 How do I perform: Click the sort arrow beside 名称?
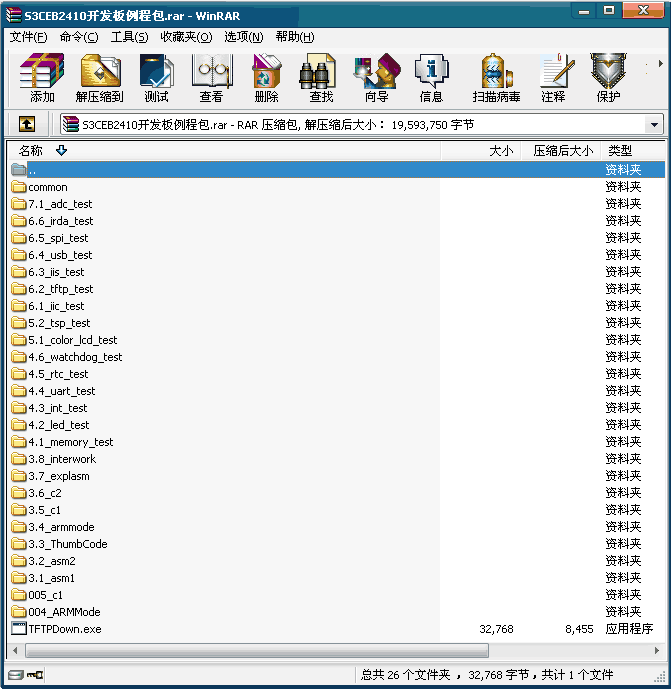click(x=61, y=151)
